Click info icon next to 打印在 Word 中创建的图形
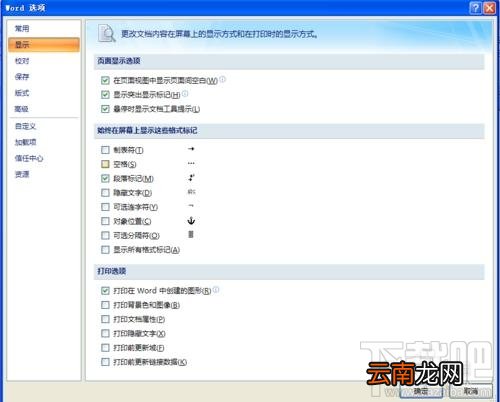Viewport: 500px width, 402px height. point(216,289)
